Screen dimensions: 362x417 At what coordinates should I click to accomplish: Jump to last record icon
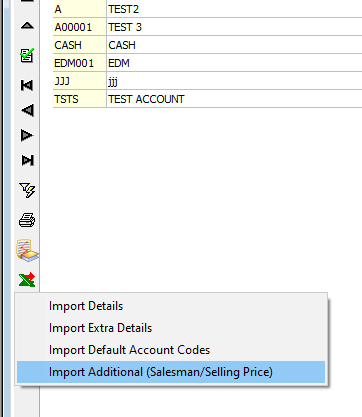point(27,160)
